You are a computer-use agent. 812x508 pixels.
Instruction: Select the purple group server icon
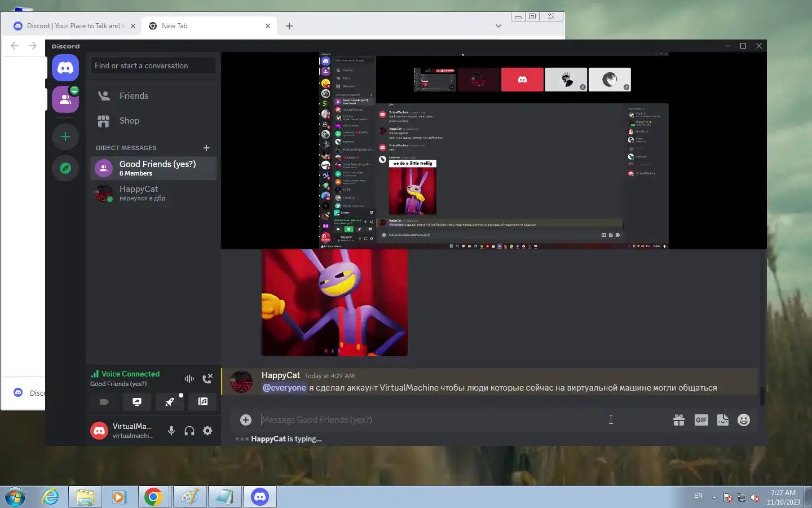65,99
